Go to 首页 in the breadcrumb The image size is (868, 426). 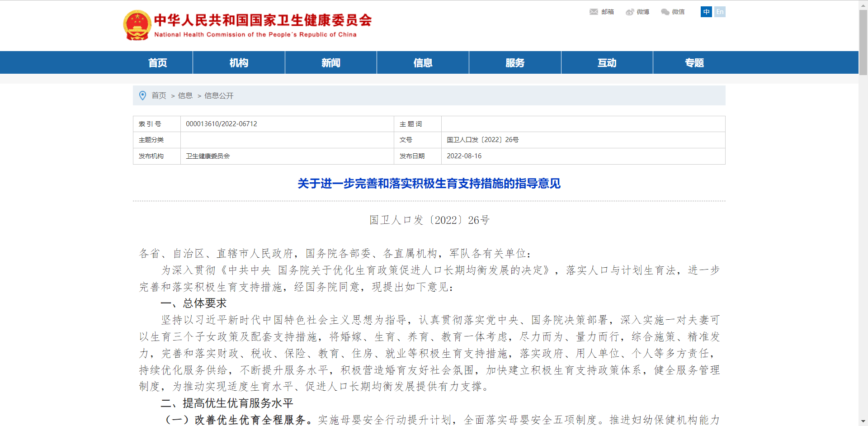point(159,95)
